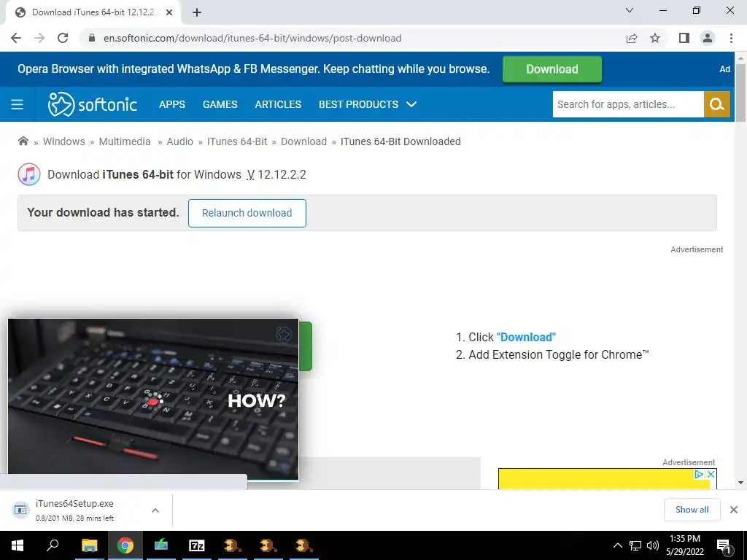Image resolution: width=747 pixels, height=560 pixels.
Task: Open the Download breadcrumb link
Action: [x=303, y=141]
